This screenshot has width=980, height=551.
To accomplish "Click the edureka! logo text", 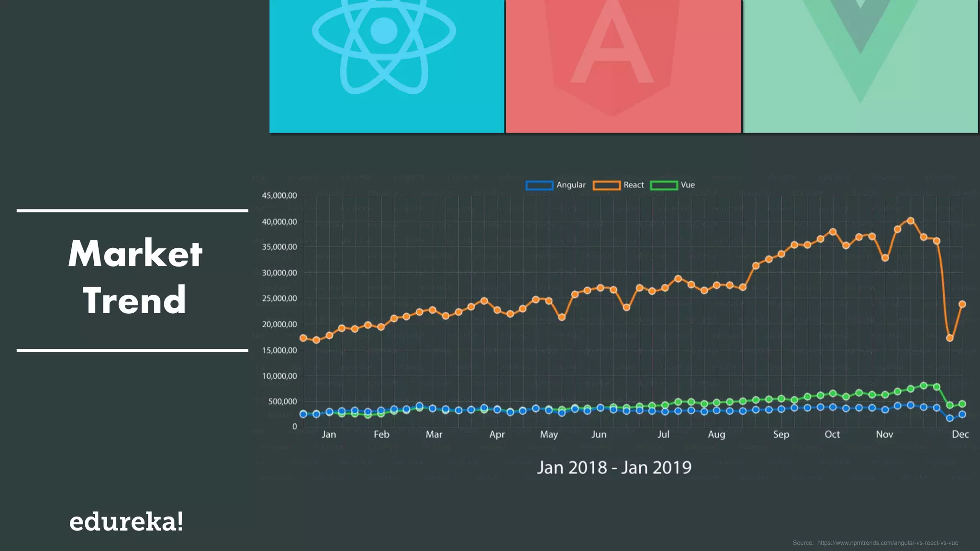I will 126,521.
